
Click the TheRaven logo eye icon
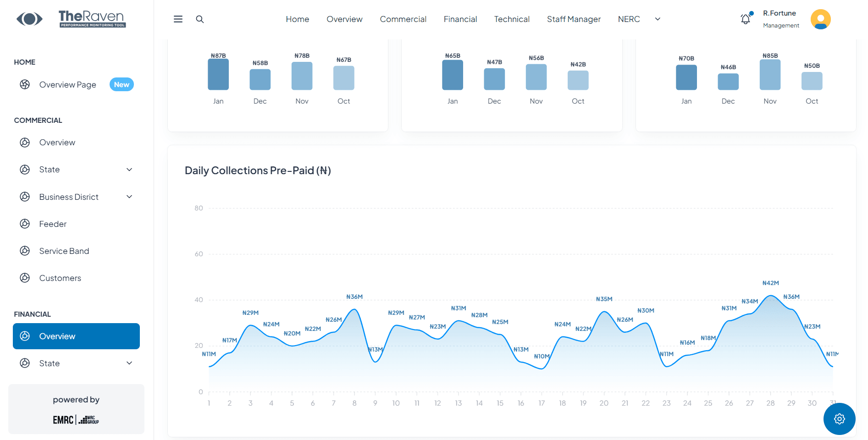coord(29,19)
